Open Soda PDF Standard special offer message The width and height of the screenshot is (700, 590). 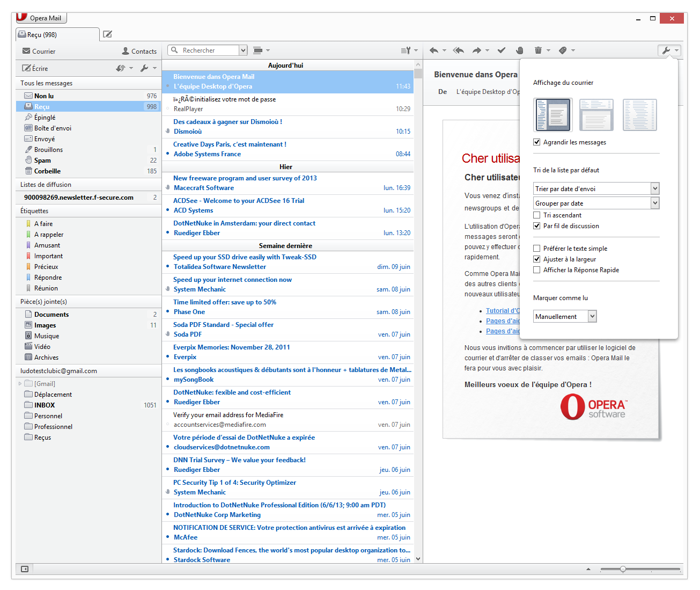[x=288, y=330]
